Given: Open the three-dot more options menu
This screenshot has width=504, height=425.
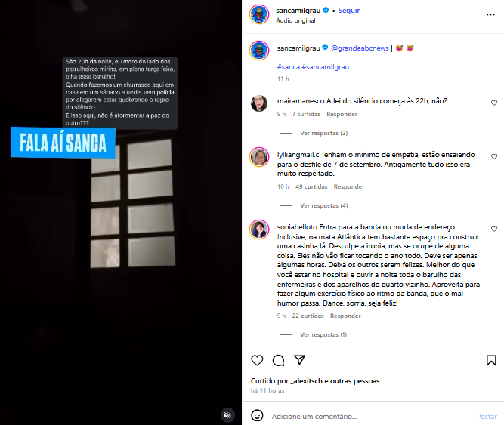Looking at the screenshot, I should click(x=490, y=15).
